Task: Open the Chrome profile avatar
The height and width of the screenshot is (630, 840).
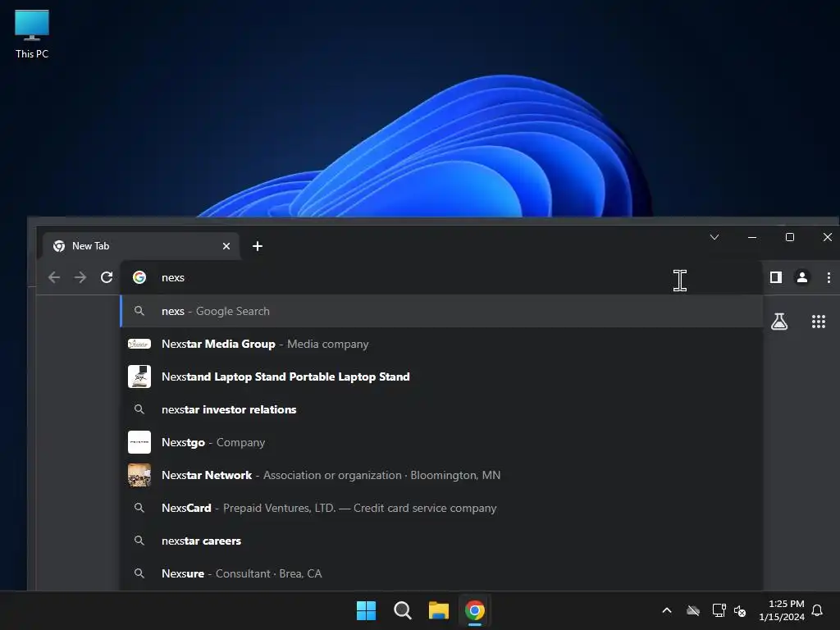Action: coord(802,277)
